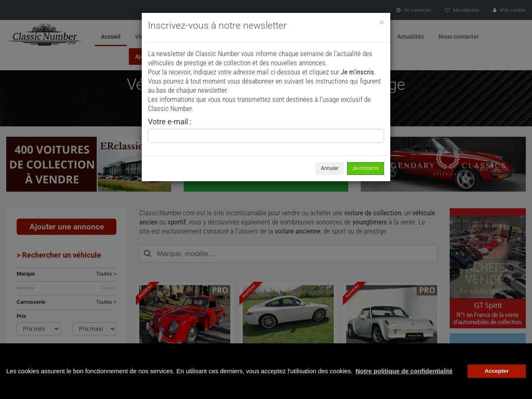Open Mon compte link
The width and height of the screenshot is (532, 399).
point(512,10)
